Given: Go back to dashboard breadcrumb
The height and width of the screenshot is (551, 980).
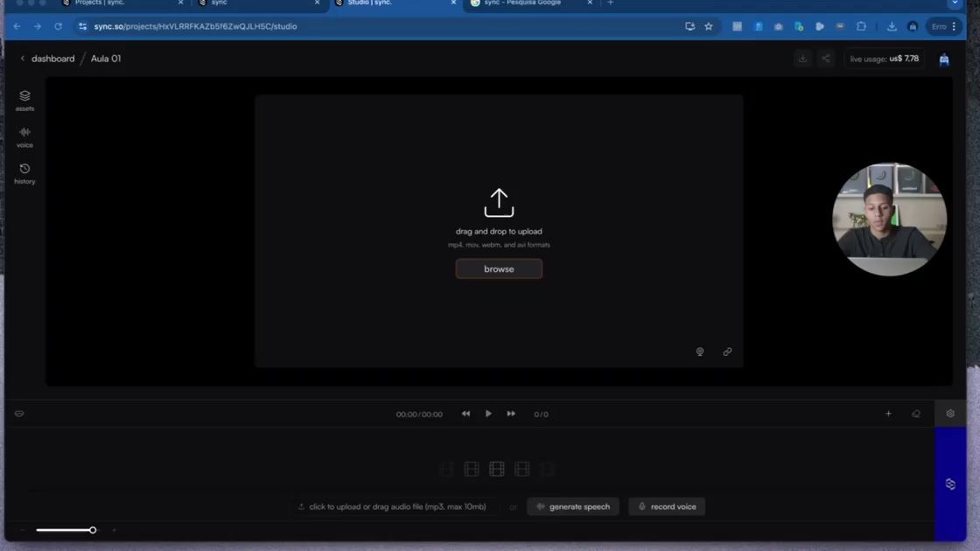Looking at the screenshot, I should point(52,59).
